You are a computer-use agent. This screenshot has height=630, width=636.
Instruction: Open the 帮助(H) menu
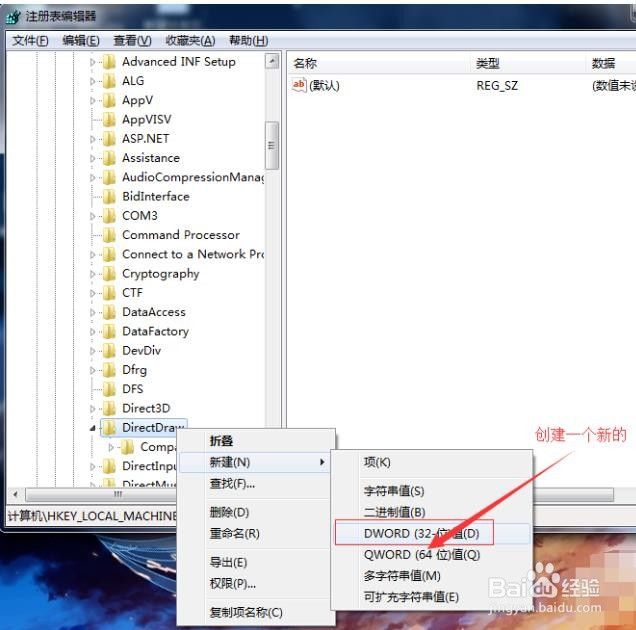[248, 41]
